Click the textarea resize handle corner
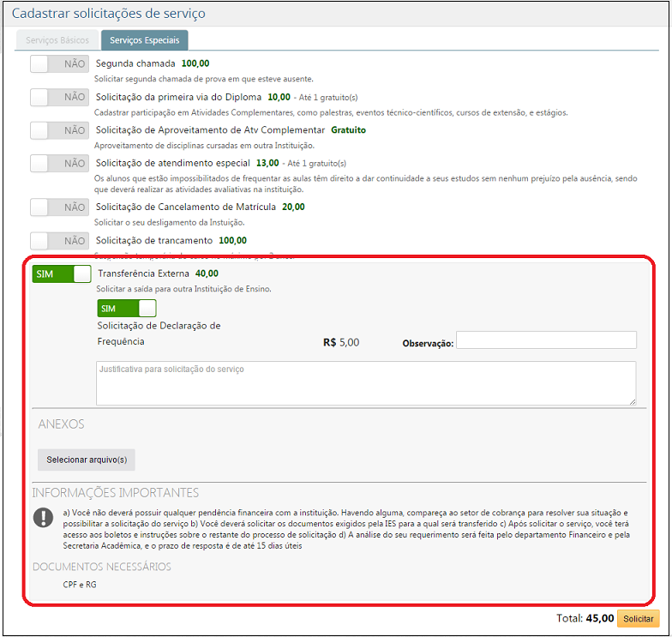 pos(632,400)
